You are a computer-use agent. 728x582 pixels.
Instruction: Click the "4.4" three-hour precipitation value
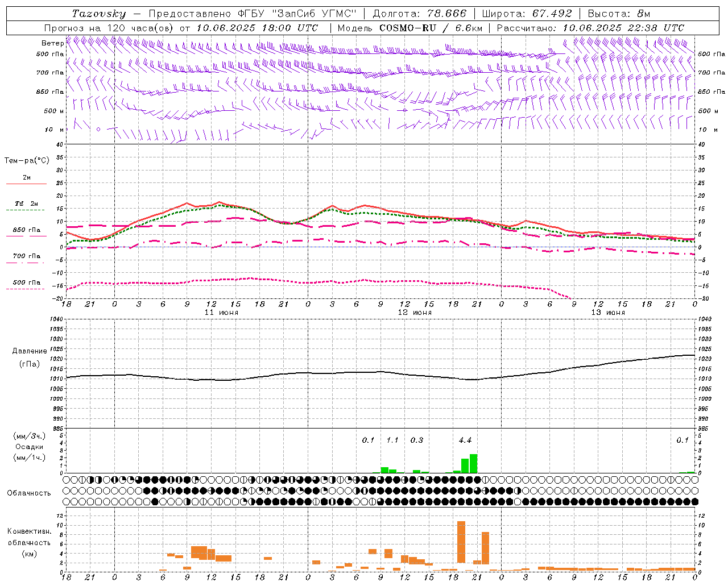465,440
